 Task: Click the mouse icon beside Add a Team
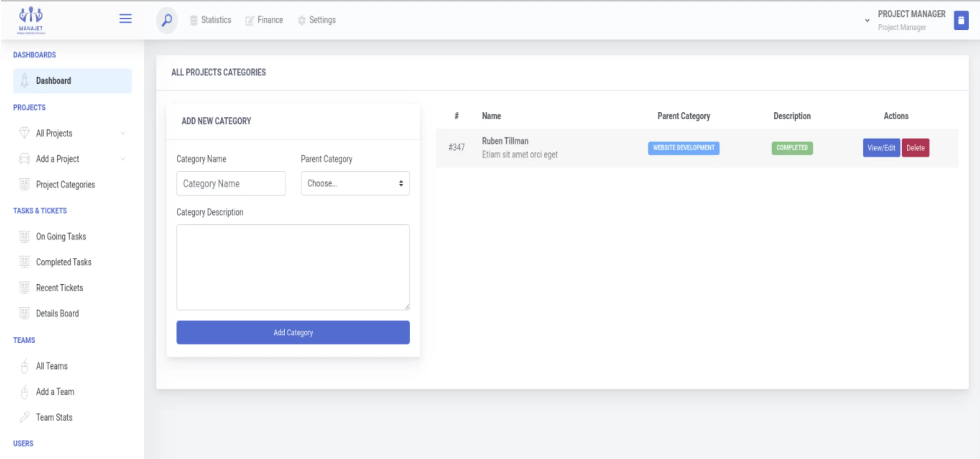click(24, 391)
